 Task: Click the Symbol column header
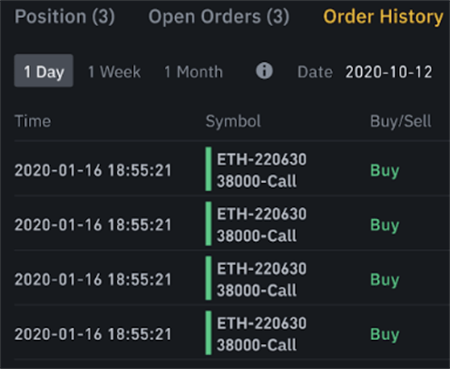pyautogui.click(x=233, y=121)
